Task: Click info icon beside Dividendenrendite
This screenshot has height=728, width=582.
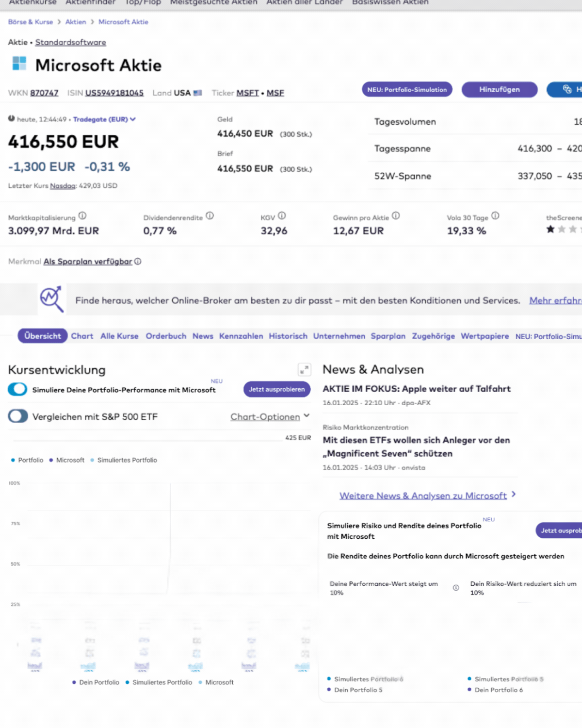Action: [x=210, y=216]
